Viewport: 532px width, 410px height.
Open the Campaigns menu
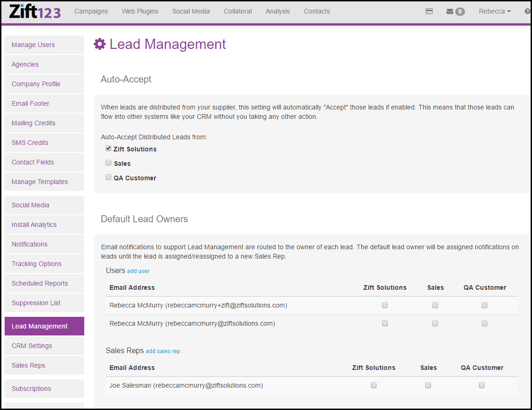click(x=91, y=11)
